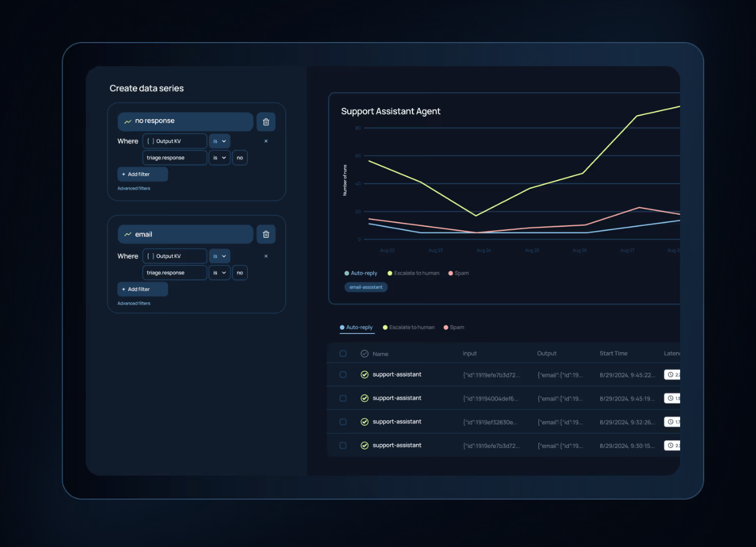The width and height of the screenshot is (756, 547).
Task: Delete the 'no response' data series
Action: [x=266, y=122]
